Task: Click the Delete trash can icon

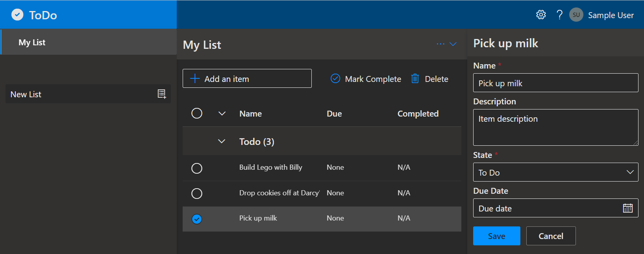Action: [x=415, y=79]
